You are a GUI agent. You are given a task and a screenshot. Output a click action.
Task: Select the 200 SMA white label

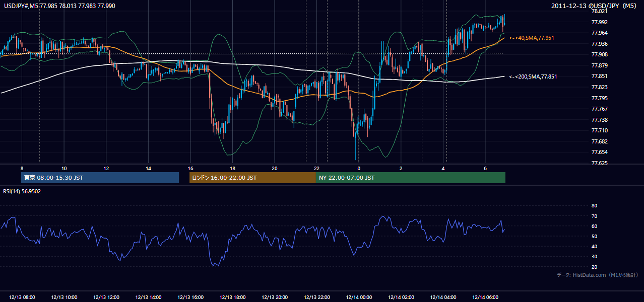[x=533, y=77]
